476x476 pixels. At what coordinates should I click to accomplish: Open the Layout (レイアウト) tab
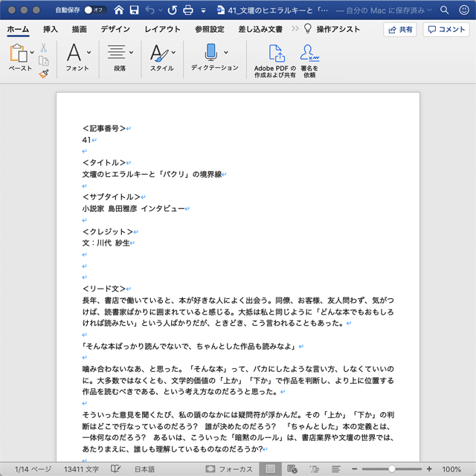coord(162,29)
